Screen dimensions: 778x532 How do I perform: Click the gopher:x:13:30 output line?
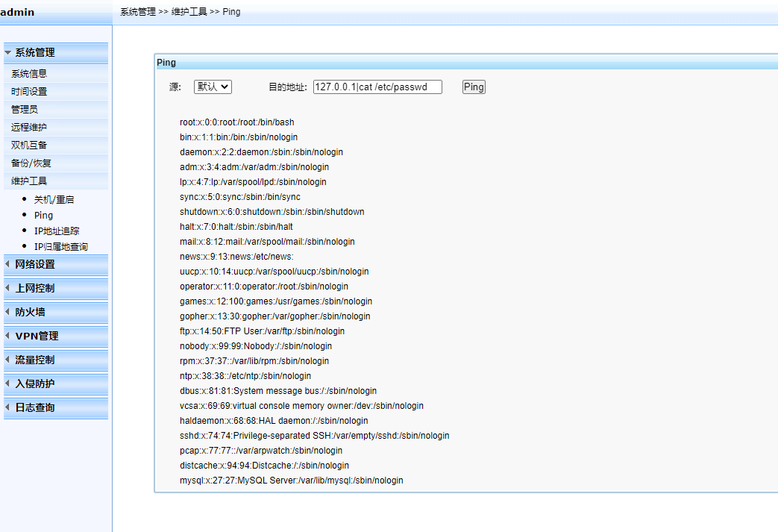point(275,316)
